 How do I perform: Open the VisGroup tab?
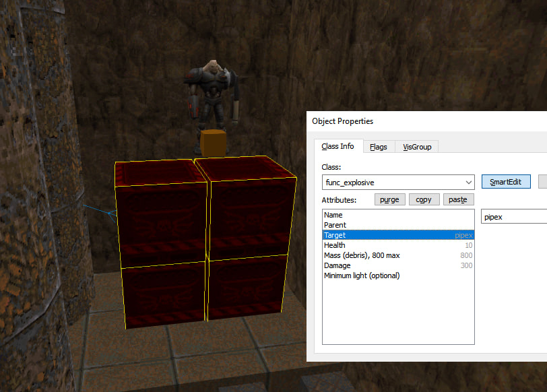click(418, 147)
